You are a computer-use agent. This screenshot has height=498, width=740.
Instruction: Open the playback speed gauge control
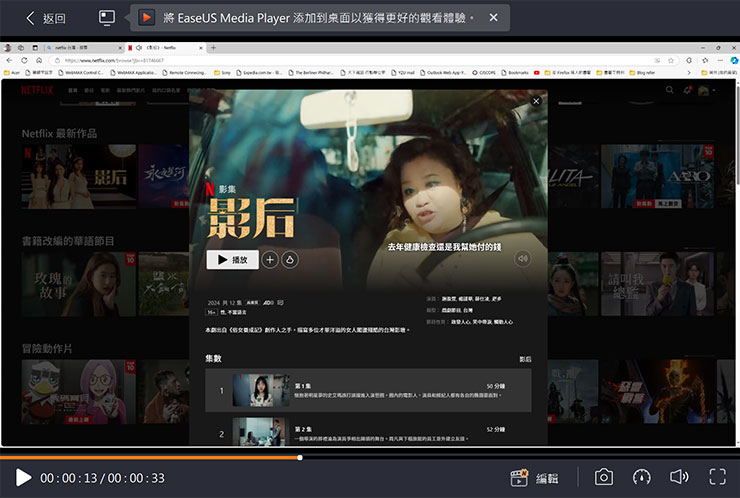(x=642, y=478)
